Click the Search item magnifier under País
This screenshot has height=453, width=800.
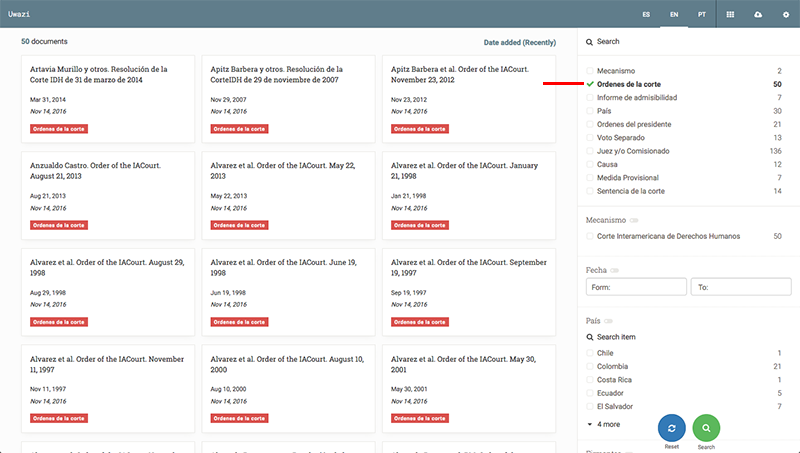[589, 337]
